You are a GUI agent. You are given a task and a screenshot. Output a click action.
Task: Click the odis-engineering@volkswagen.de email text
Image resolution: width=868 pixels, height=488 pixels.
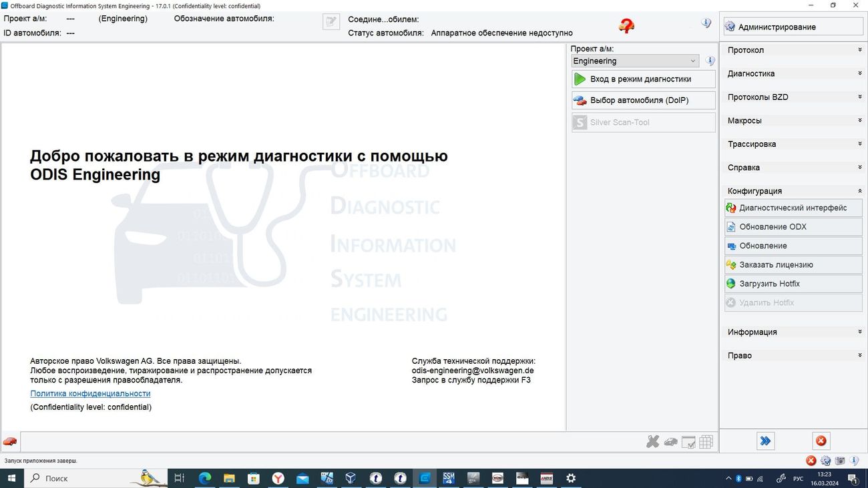click(473, 371)
